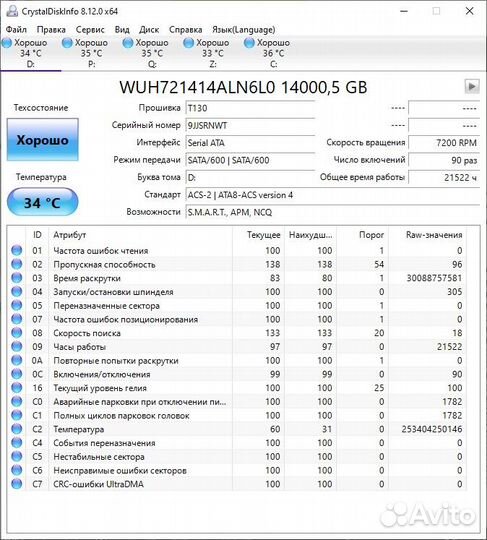This screenshot has height=540, width=487.
Task: Click the disk model title WUH721414ALN6L0
Action: tap(197, 87)
